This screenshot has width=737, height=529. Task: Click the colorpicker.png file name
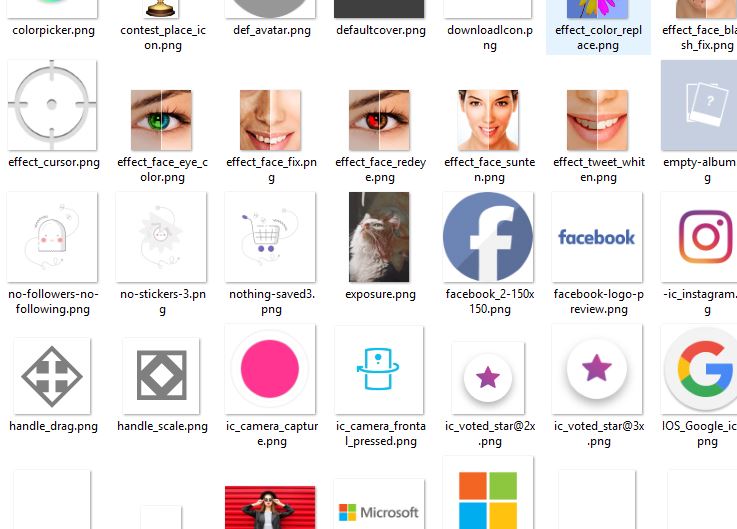54,30
